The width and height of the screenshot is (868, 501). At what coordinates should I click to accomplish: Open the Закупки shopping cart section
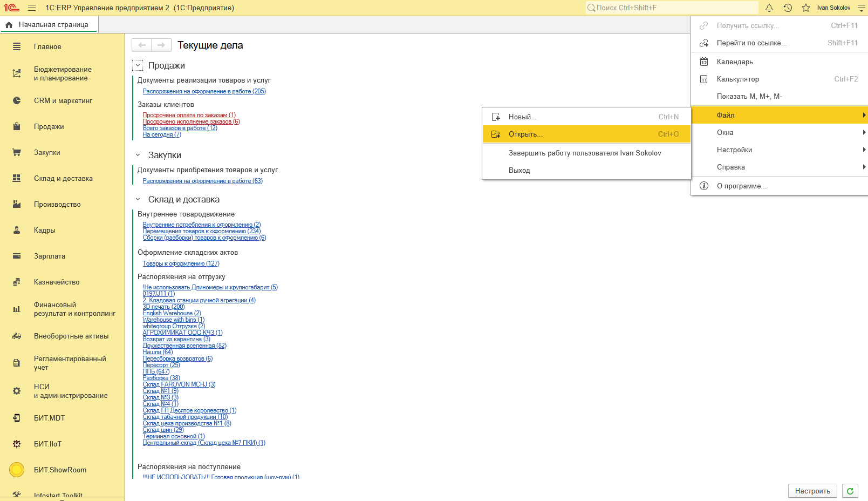point(47,153)
